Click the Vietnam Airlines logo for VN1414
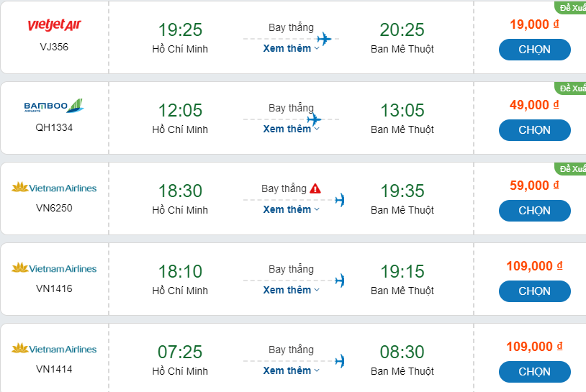586x392 pixels. pyautogui.click(x=55, y=350)
